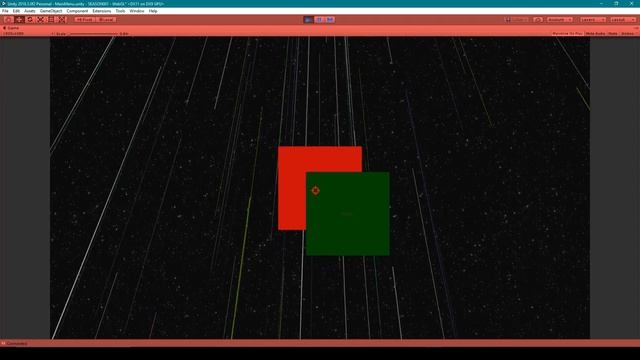640x360 pixels.
Task: Open the cloud services icon
Action: pos(538,20)
